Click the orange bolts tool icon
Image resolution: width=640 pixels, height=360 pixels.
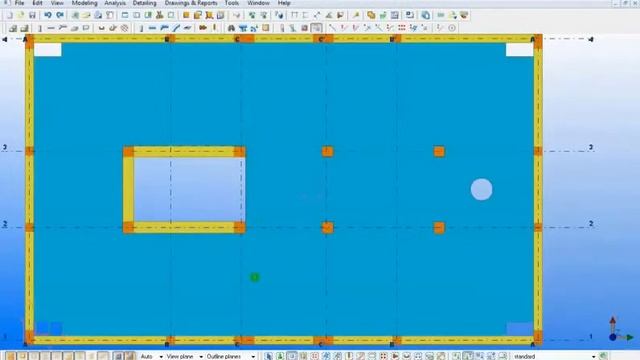click(x=203, y=28)
